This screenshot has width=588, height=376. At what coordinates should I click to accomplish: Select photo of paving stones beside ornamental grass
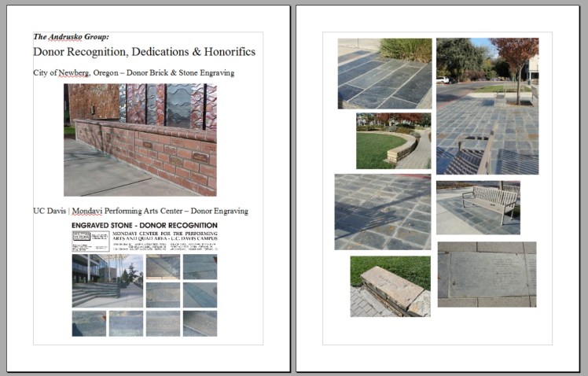[x=384, y=73]
